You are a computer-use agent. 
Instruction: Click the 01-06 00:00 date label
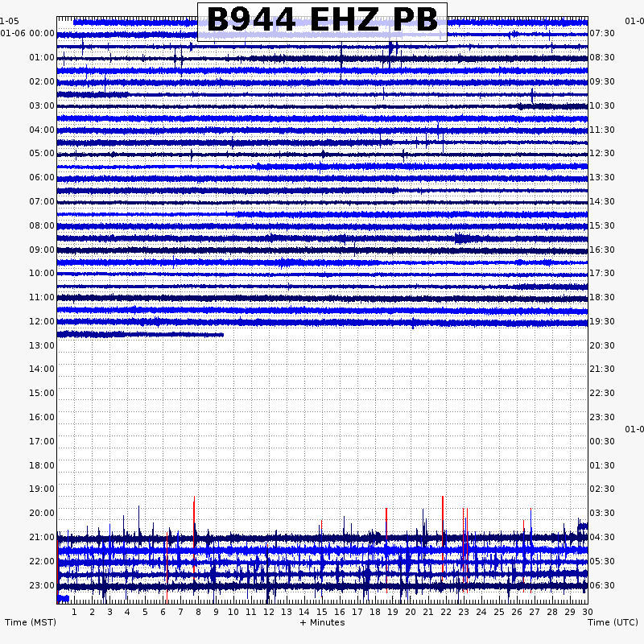click(27, 33)
